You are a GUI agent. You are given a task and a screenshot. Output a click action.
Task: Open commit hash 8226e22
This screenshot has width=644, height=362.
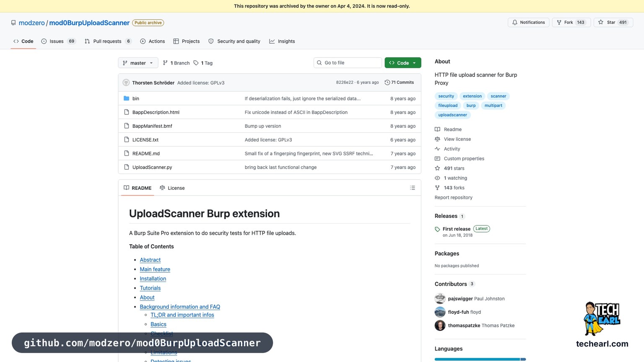(345, 83)
